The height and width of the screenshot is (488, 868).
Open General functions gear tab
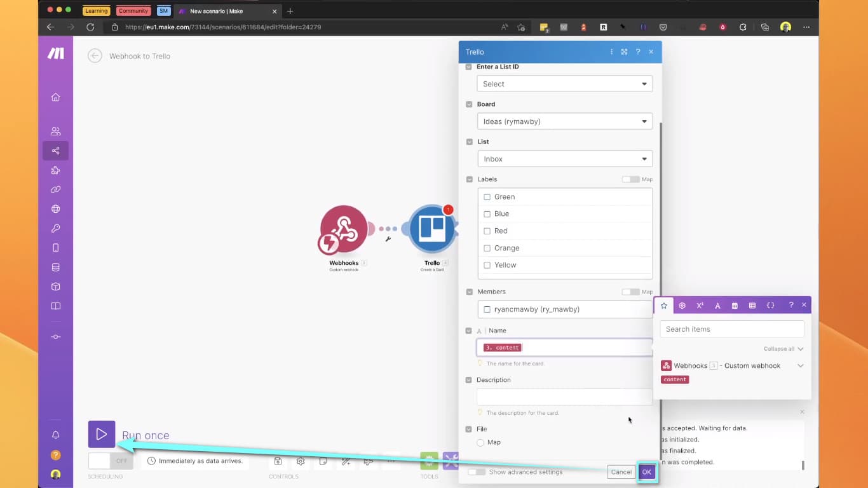coord(682,306)
